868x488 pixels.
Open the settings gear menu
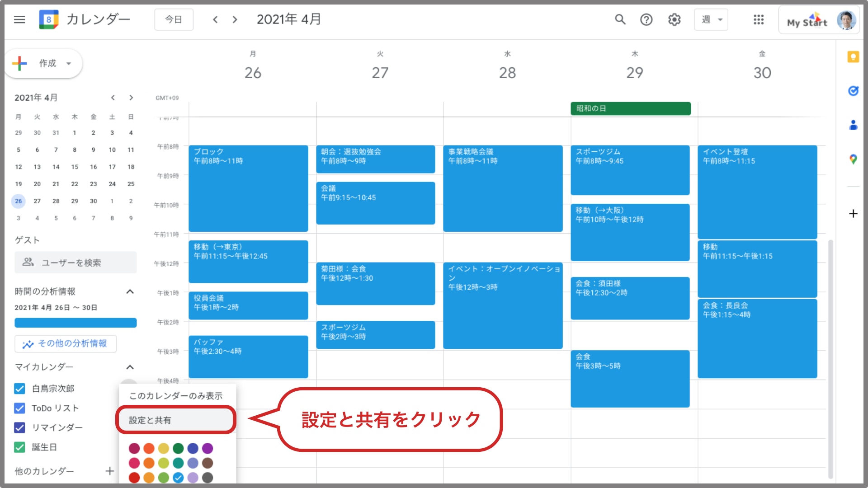pyautogui.click(x=675, y=19)
